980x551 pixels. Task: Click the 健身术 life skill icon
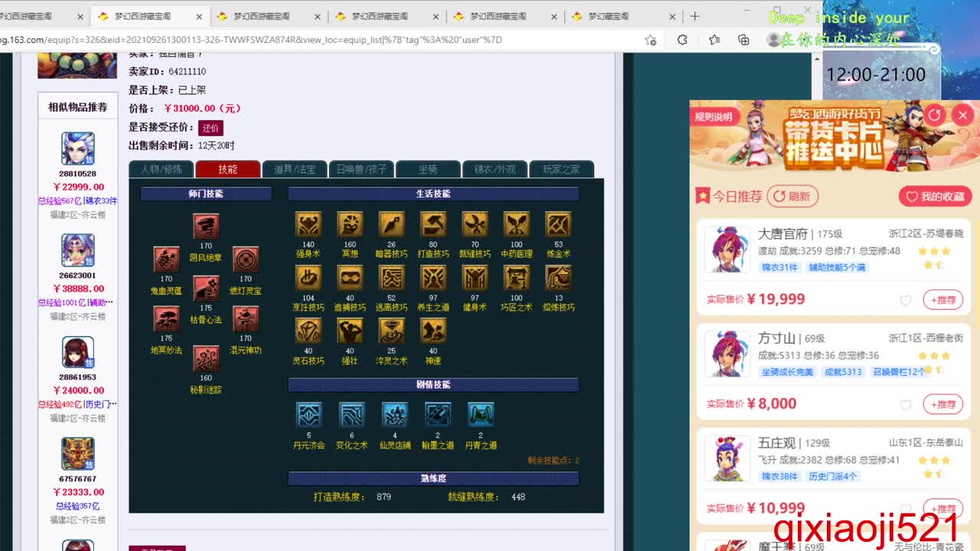(x=475, y=279)
